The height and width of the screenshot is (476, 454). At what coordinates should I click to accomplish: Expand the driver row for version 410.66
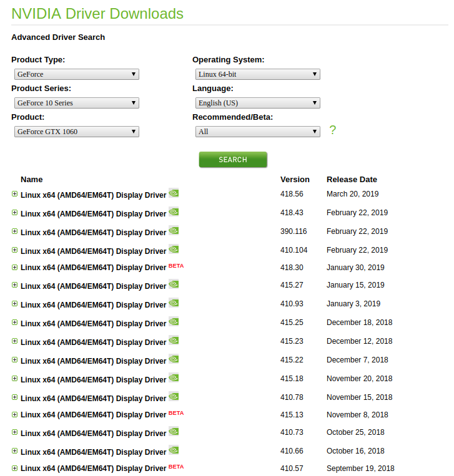tap(14, 451)
